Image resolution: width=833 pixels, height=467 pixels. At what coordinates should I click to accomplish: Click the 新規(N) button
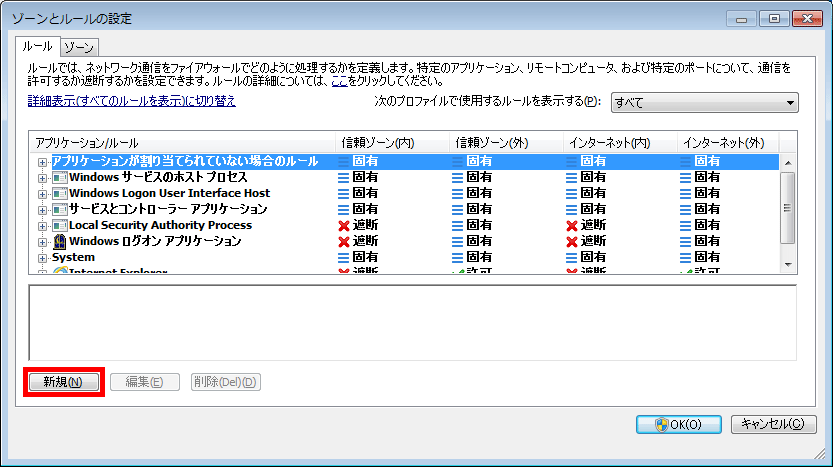63,382
